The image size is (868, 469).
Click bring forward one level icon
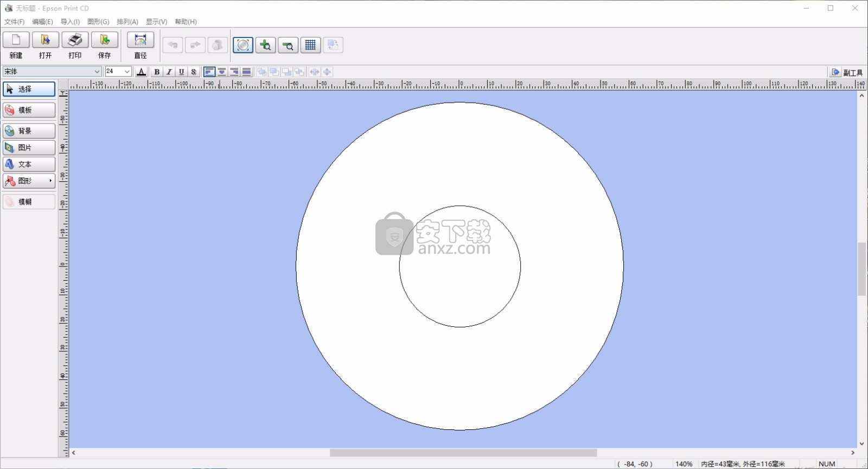275,72
